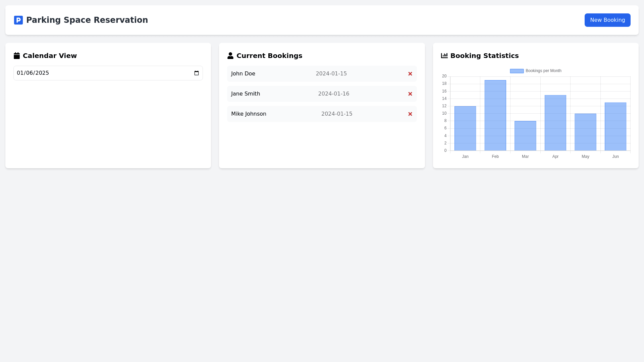Open the date picker calendar icon
The height and width of the screenshot is (362, 644).
tap(197, 73)
